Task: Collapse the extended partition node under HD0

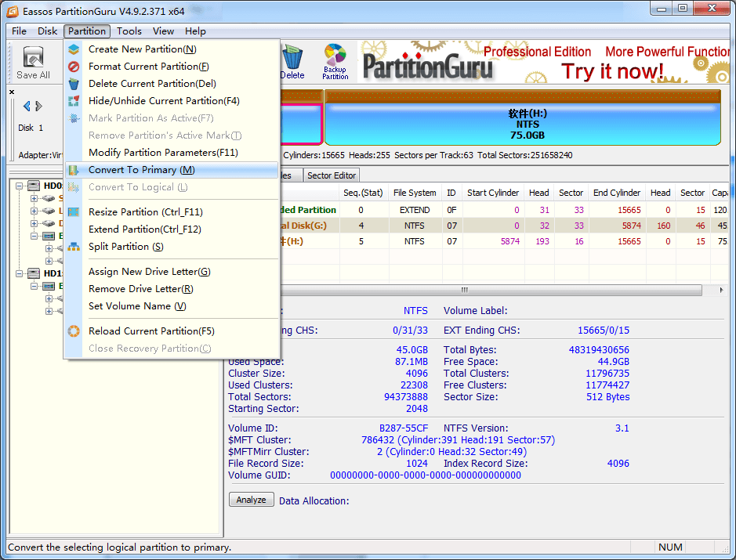Action: 34,236
